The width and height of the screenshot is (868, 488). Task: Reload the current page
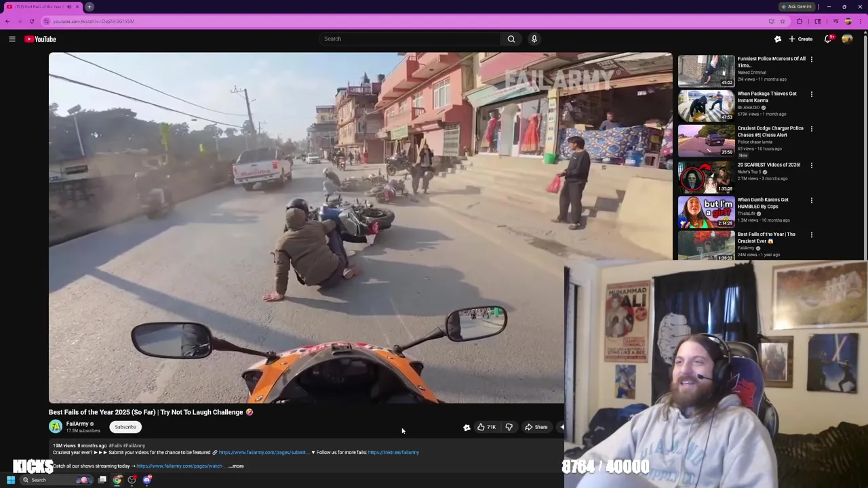(32, 22)
